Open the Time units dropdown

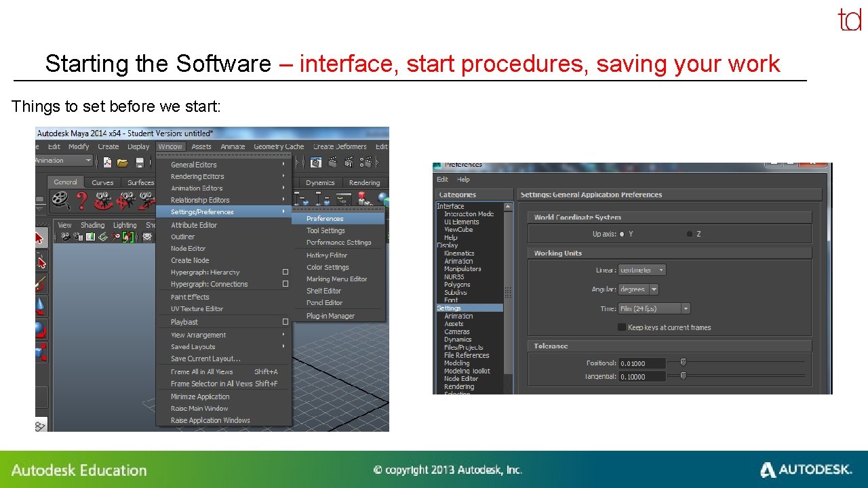[x=654, y=308]
